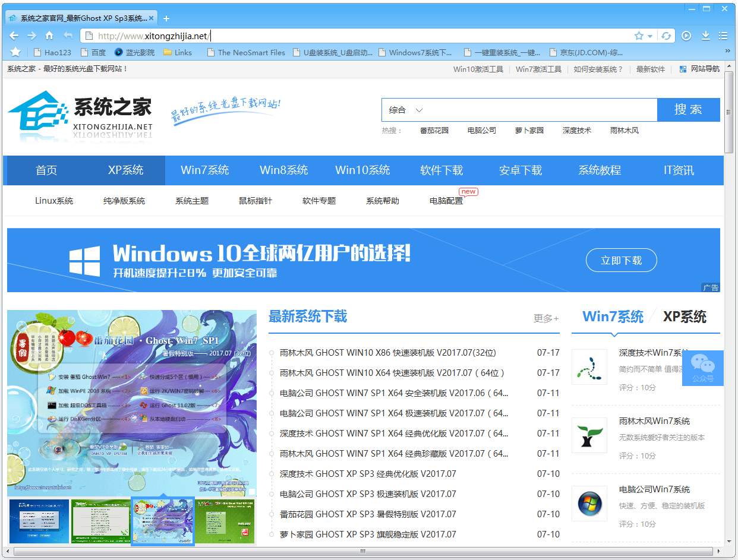The image size is (738, 560).
Task: Open the Win10系统 nav tab
Action: pos(362,170)
